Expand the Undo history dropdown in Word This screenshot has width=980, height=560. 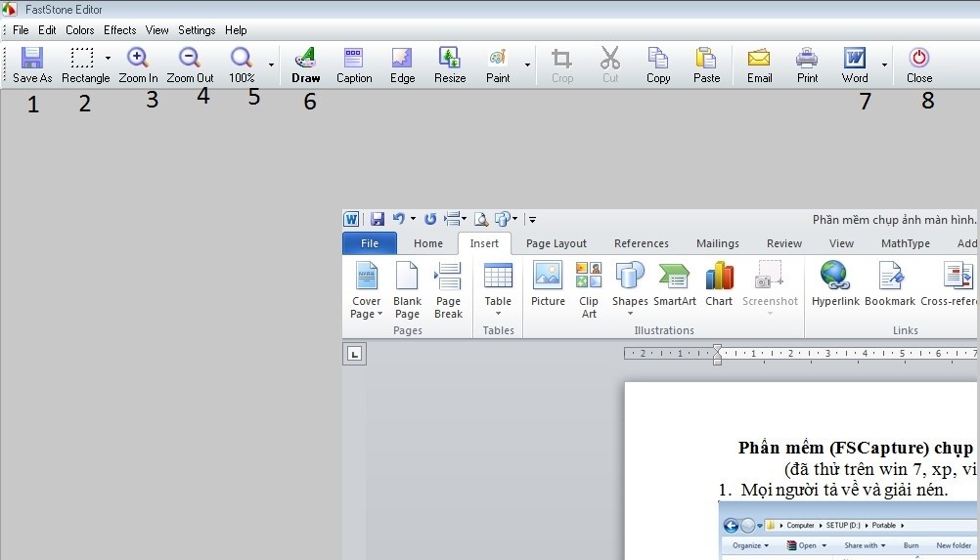pos(413,219)
